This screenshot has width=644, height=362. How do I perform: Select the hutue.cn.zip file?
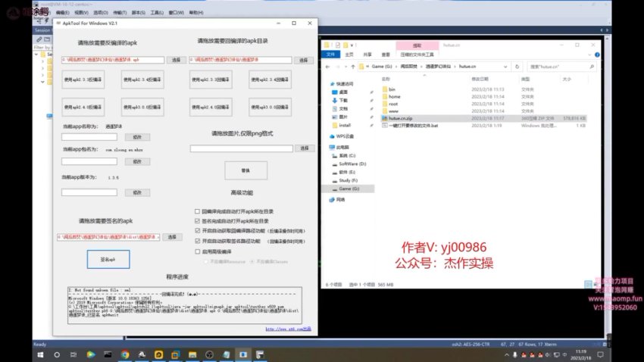coord(403,118)
